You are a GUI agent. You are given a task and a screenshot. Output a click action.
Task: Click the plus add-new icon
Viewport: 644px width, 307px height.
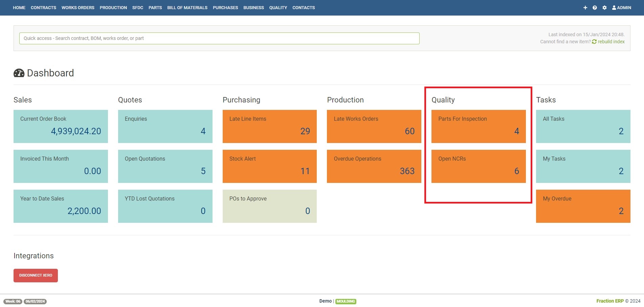click(585, 8)
